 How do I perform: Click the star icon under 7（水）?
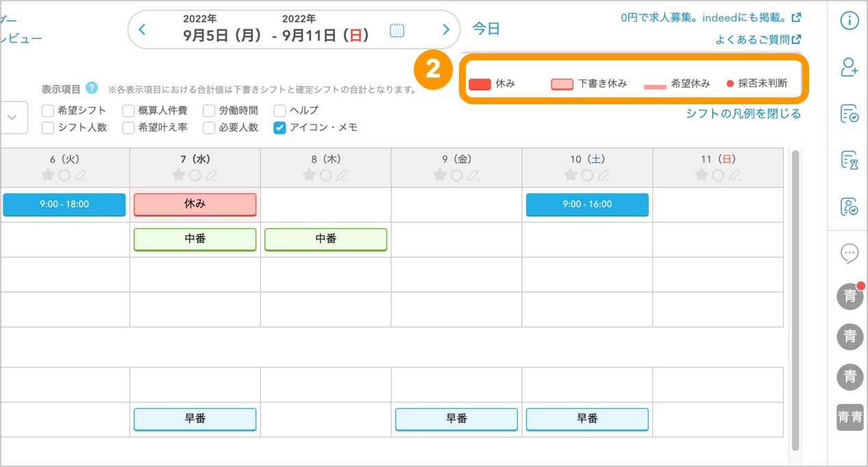[178, 176]
